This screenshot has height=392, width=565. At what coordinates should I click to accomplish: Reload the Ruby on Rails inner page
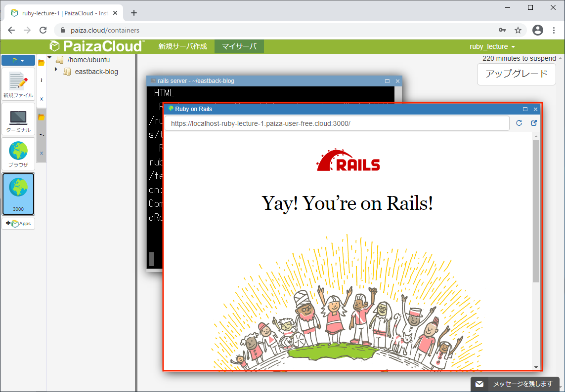519,123
